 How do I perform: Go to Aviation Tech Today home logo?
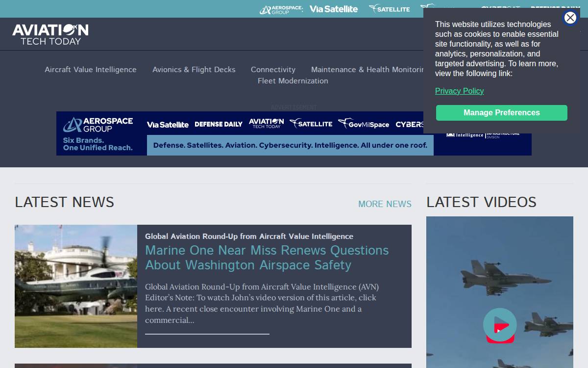click(50, 34)
